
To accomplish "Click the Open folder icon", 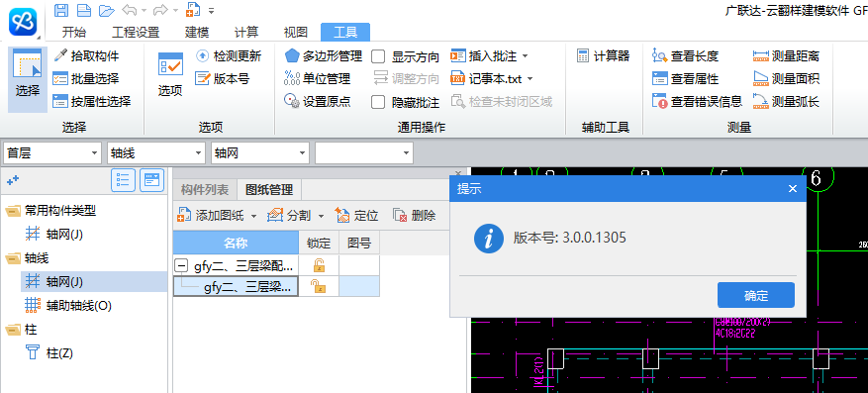I will pyautogui.click(x=106, y=10).
